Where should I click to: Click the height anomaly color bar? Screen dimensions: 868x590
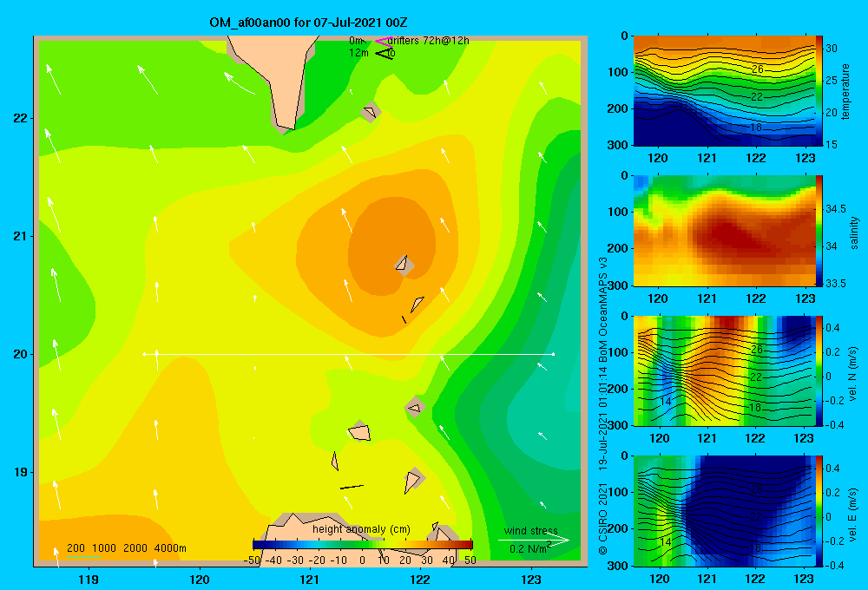(363, 544)
